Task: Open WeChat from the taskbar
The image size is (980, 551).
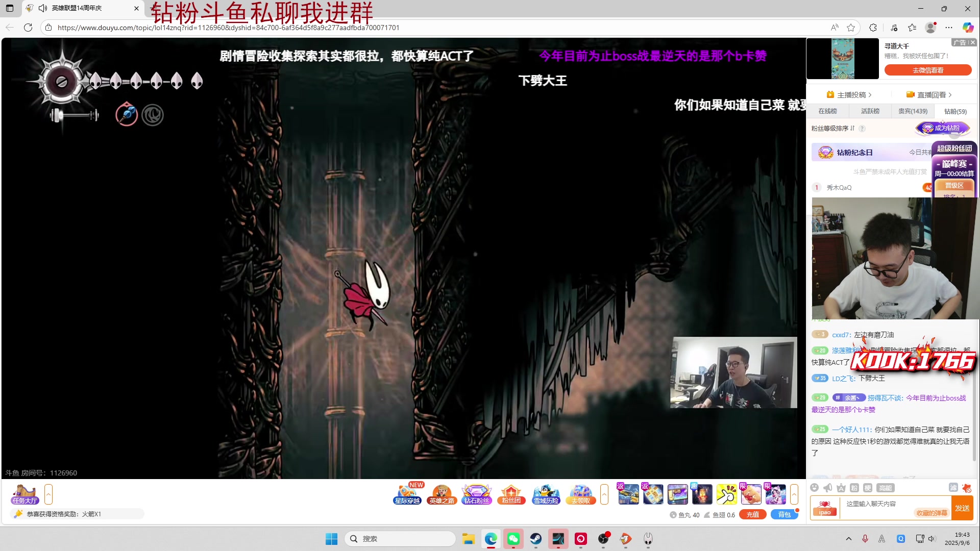Action: click(513, 539)
